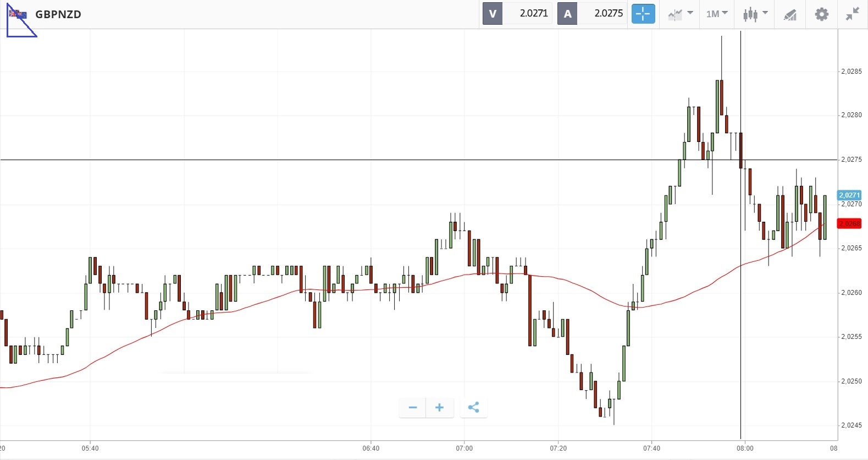The image size is (868, 460).
Task: Click the A buy button
Action: click(567, 14)
